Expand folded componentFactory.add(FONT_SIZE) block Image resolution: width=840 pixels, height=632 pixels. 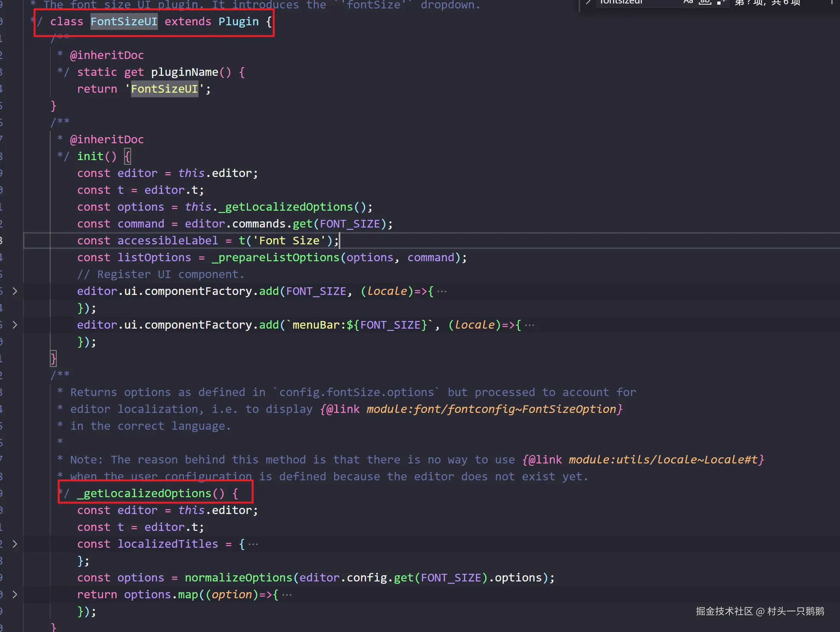15,291
